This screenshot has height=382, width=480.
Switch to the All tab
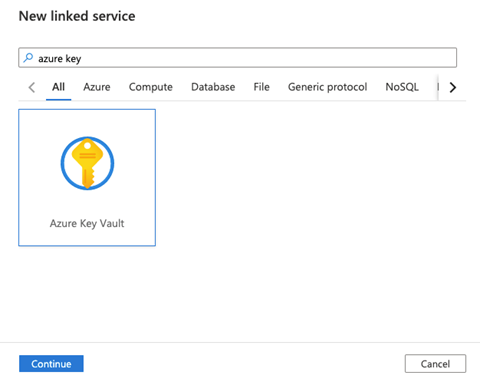(58, 87)
